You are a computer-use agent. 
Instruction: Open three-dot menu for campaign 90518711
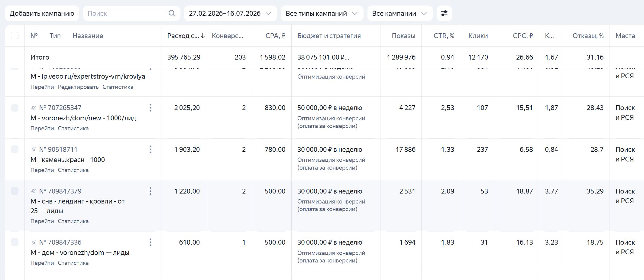[150, 149]
